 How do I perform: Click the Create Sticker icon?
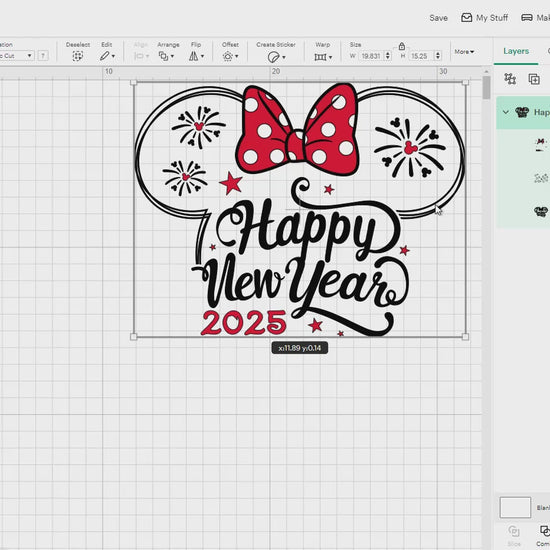(273, 57)
